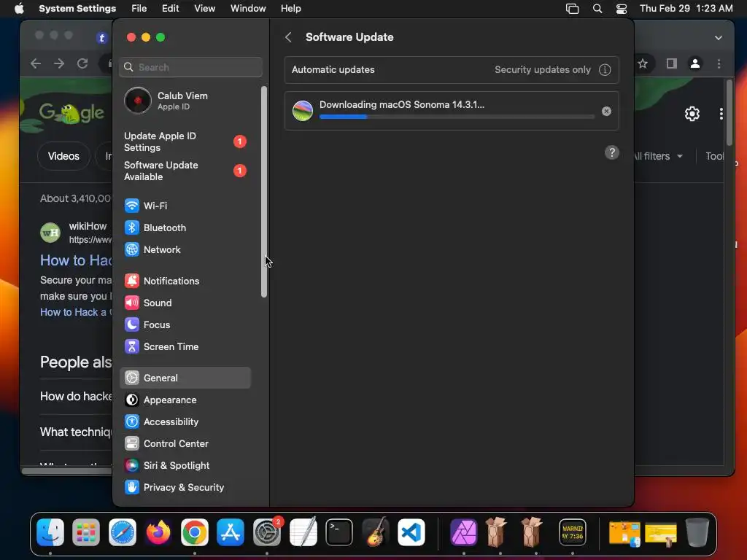
Task: Click the macOS download progress bar
Action: tap(457, 117)
